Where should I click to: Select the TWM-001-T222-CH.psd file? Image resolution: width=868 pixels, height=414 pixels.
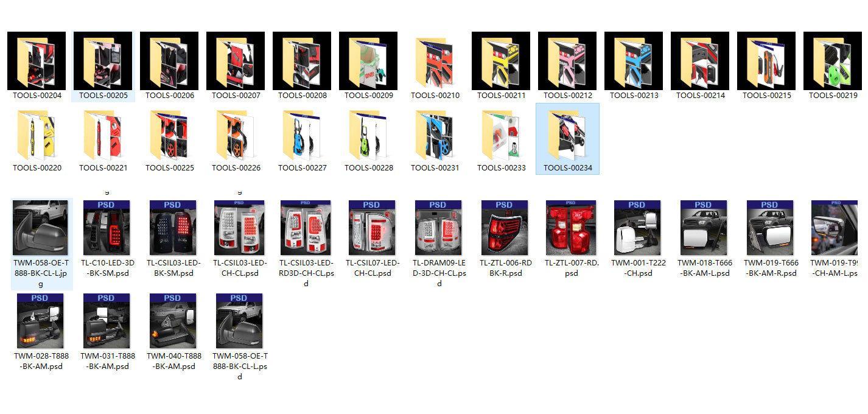(x=637, y=228)
